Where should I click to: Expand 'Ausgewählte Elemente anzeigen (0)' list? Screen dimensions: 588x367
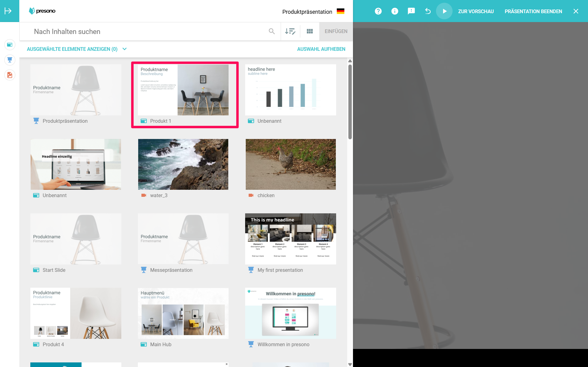point(72,49)
